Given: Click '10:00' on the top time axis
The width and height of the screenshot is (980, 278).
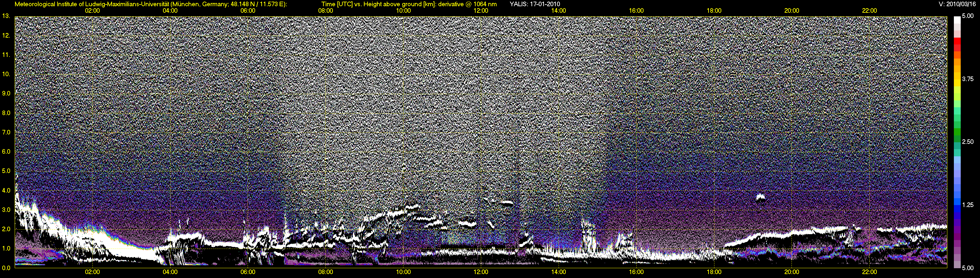Looking at the screenshot, I should (x=403, y=11).
